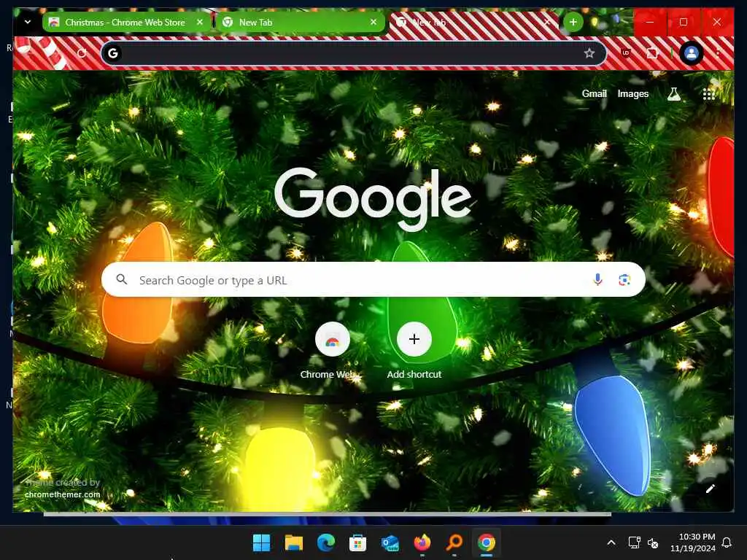Viewport: 747px width, 560px height.
Task: Open a new tab with plus button
Action: click(x=573, y=22)
